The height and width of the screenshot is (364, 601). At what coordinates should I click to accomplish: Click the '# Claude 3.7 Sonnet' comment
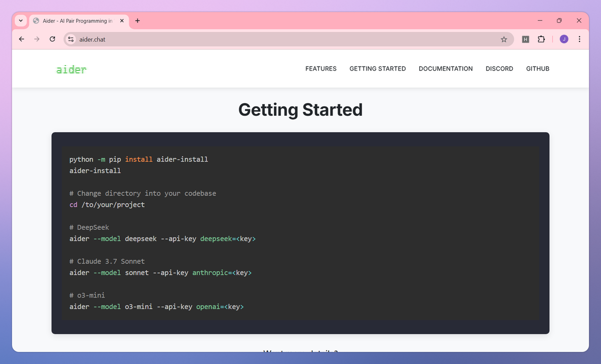(107, 261)
